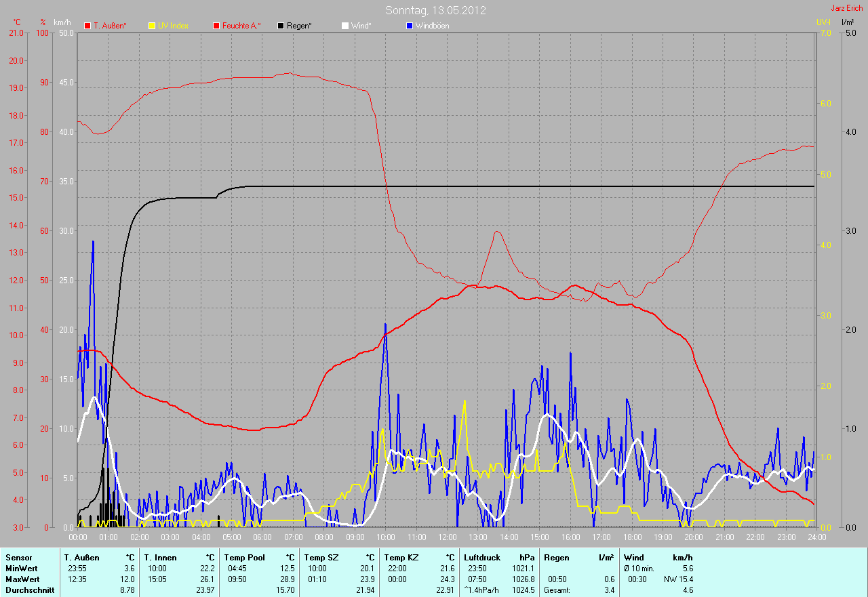Click the Temp KZ average '22.91'
Screen dimensions: 868x597
pyautogui.click(x=443, y=590)
